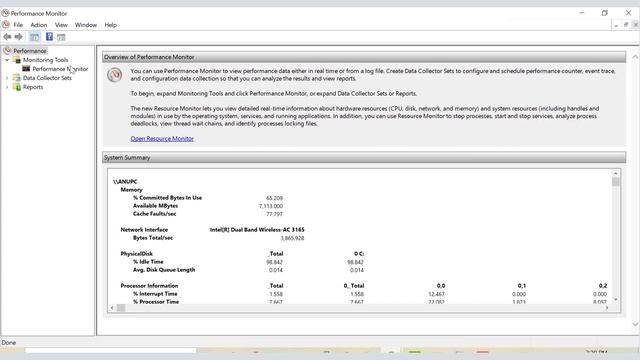
Task: Click the MMC icon left of File menu
Action: pos(6,24)
